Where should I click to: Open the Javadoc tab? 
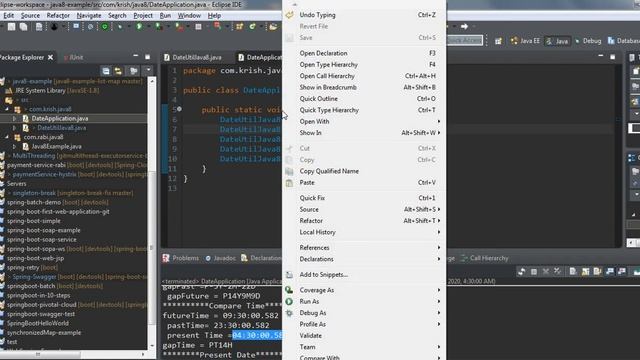click(220, 258)
